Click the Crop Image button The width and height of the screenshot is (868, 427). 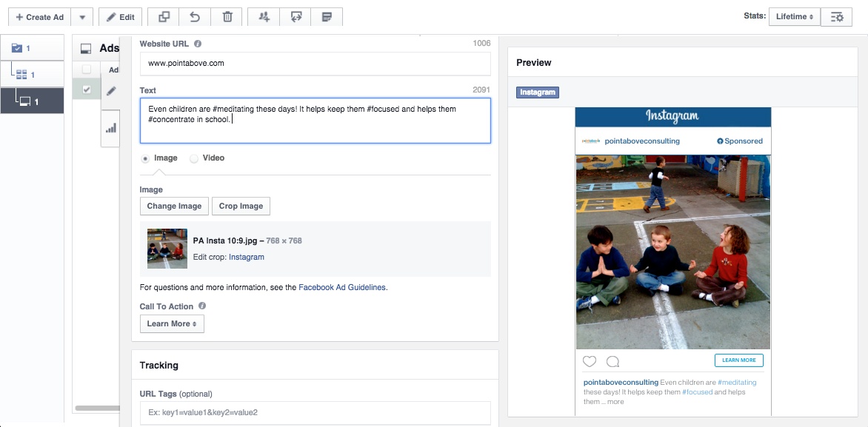click(241, 206)
